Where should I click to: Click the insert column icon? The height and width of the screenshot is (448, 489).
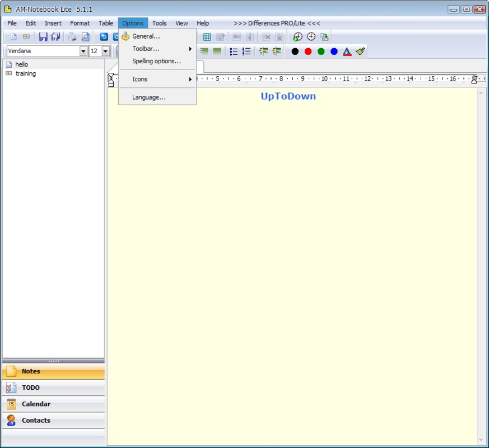(249, 37)
